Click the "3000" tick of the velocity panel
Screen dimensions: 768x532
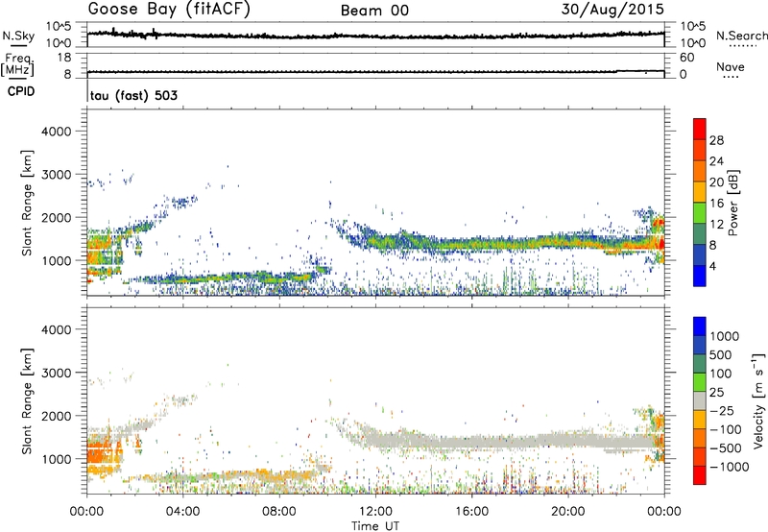tap(57, 373)
